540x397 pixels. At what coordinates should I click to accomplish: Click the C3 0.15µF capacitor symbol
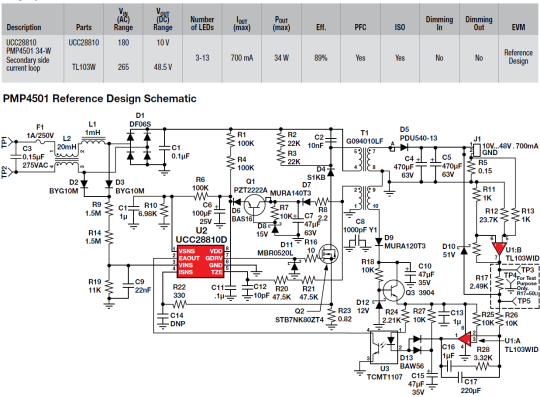15,157
